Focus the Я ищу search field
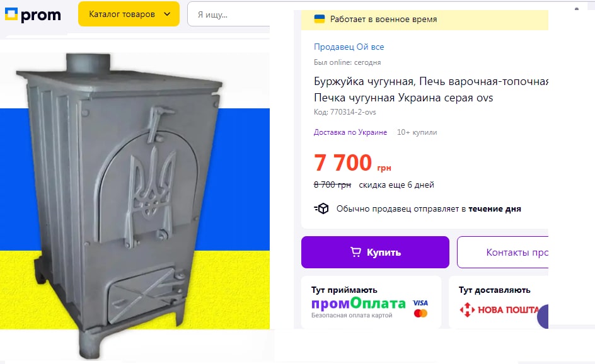The width and height of the screenshot is (595, 364). pyautogui.click(x=228, y=14)
